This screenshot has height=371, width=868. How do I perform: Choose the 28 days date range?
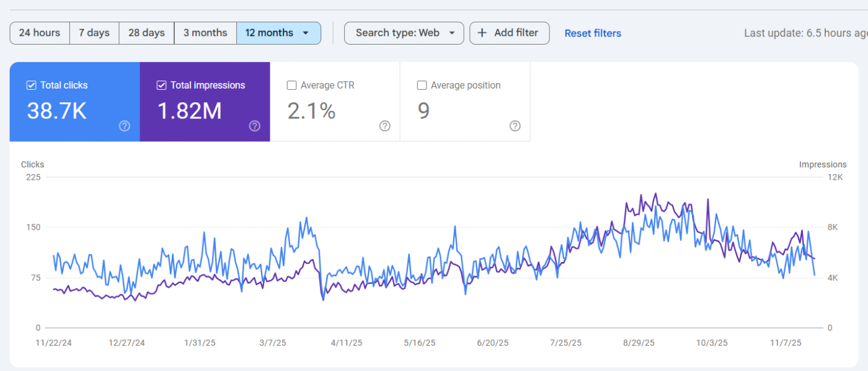[x=146, y=33]
